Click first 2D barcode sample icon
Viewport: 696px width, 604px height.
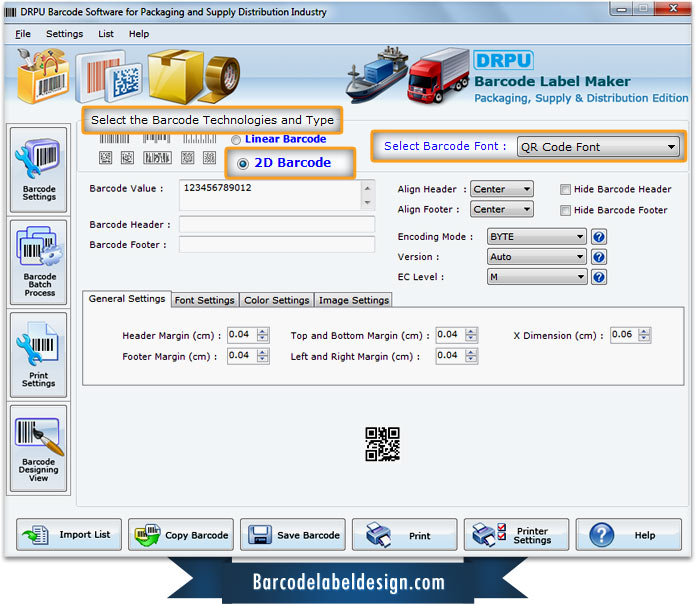pos(106,158)
